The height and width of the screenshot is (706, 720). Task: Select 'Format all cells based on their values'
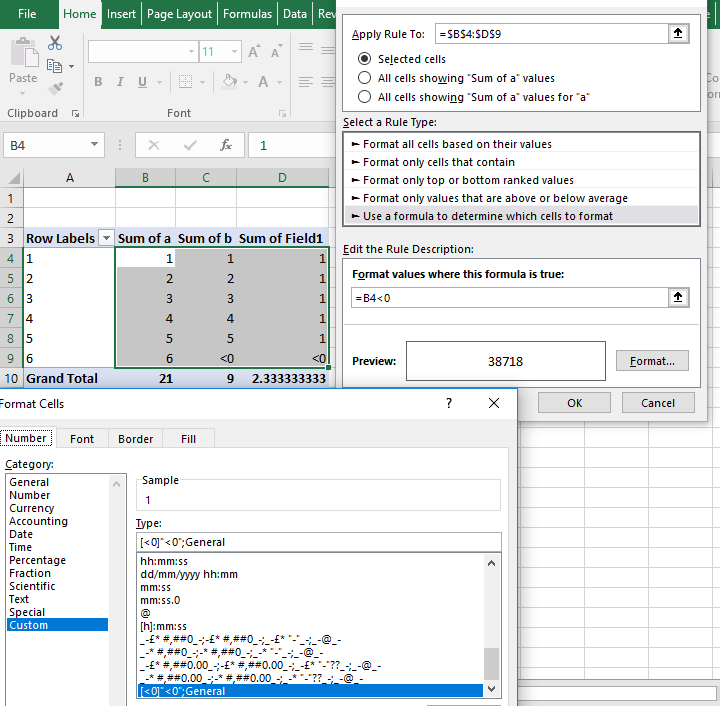[x=521, y=144]
